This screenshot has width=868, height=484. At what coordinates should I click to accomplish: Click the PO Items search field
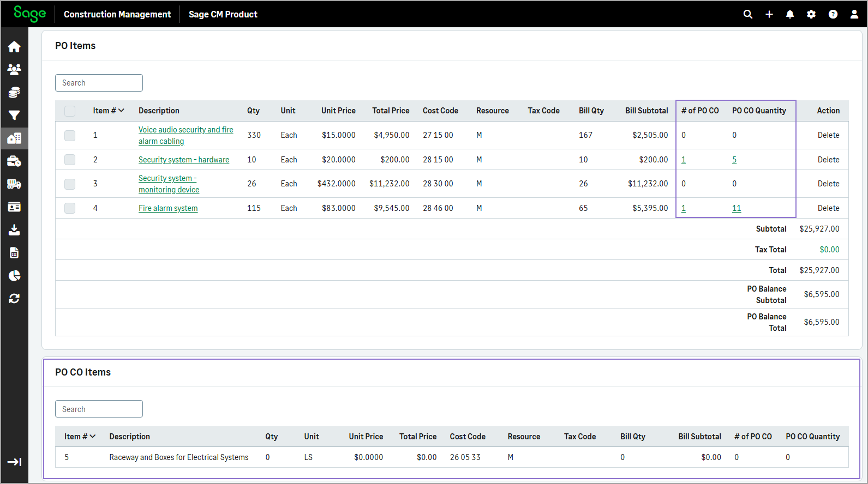tap(99, 83)
